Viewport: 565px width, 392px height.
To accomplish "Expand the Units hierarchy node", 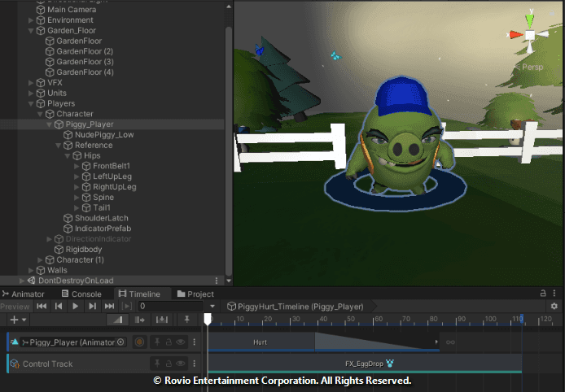I will [31, 94].
